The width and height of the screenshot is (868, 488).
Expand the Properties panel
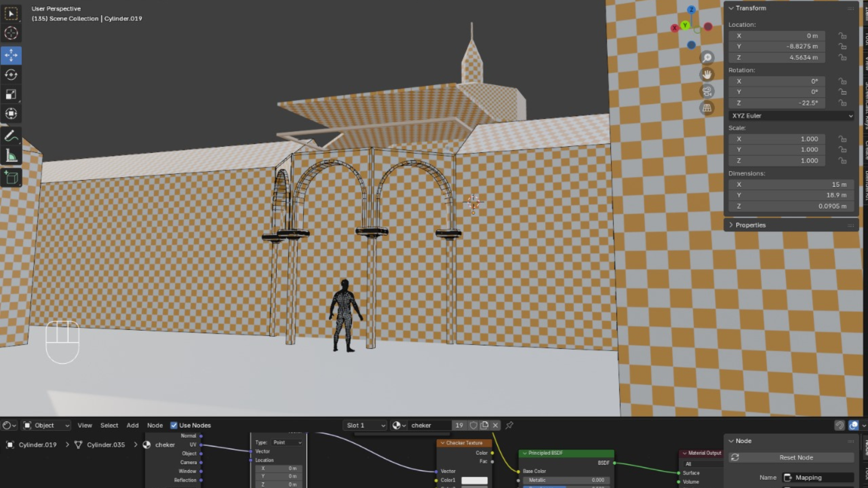[x=750, y=225]
